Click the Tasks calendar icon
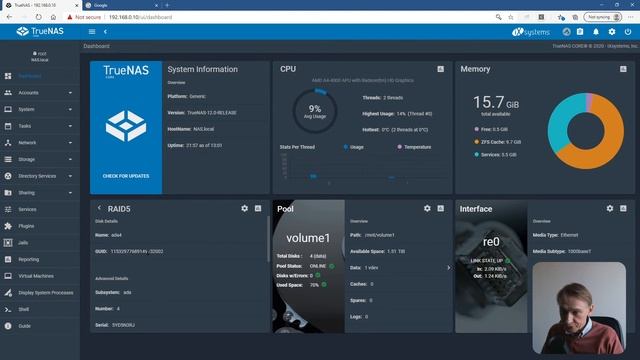 point(8,126)
